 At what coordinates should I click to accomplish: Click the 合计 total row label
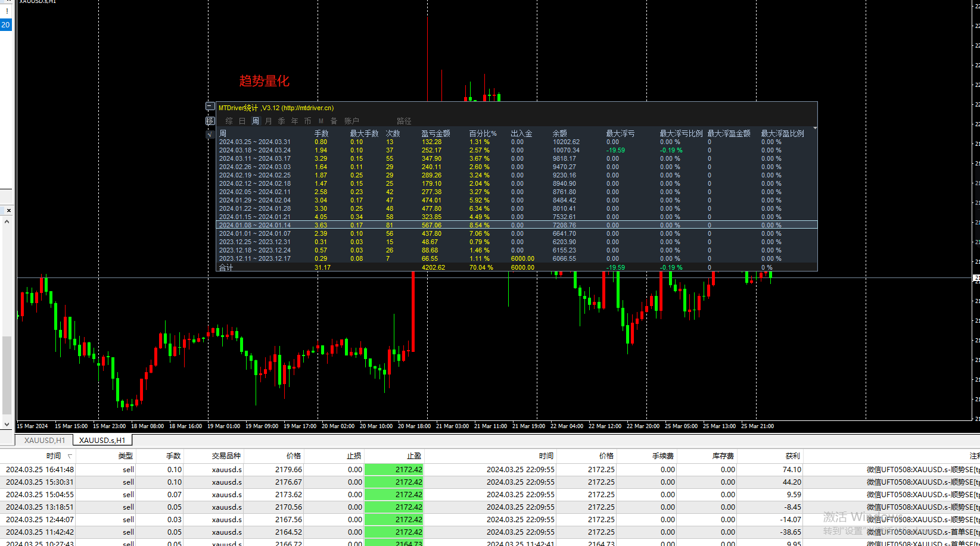point(226,267)
